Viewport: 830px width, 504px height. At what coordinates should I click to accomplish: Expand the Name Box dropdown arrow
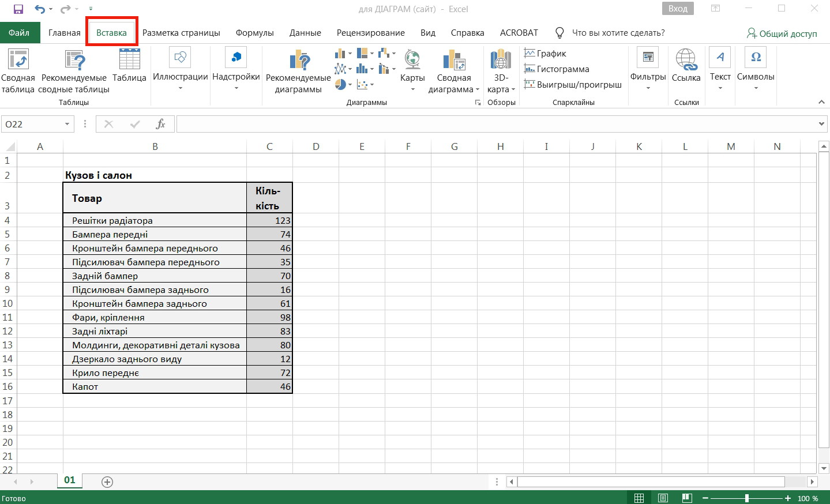67,124
